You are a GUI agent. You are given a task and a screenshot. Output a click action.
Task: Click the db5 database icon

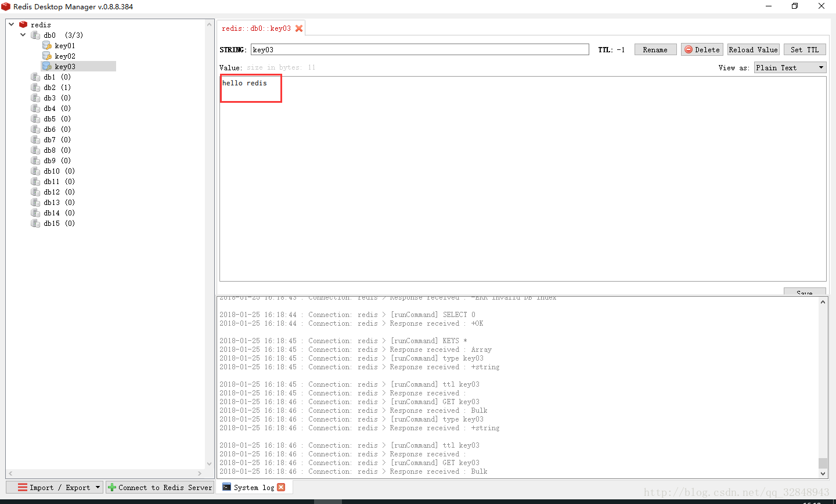(x=35, y=118)
